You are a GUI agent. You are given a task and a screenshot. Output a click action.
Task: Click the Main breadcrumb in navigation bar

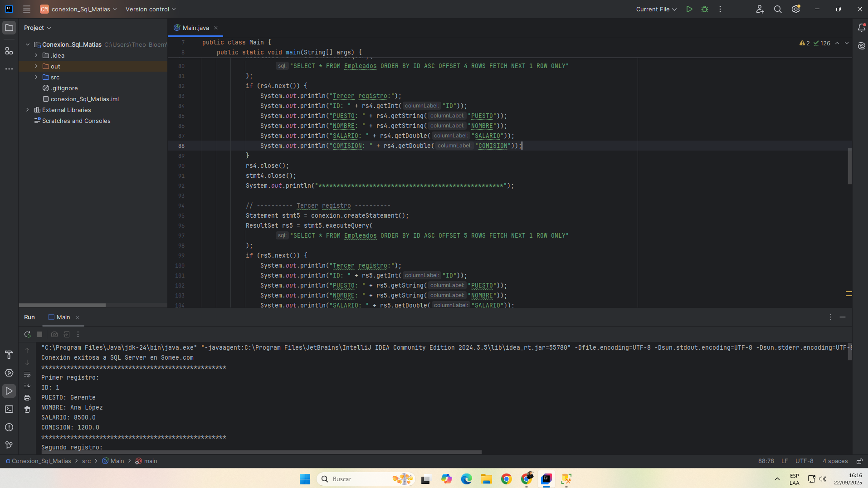pyautogui.click(x=117, y=461)
